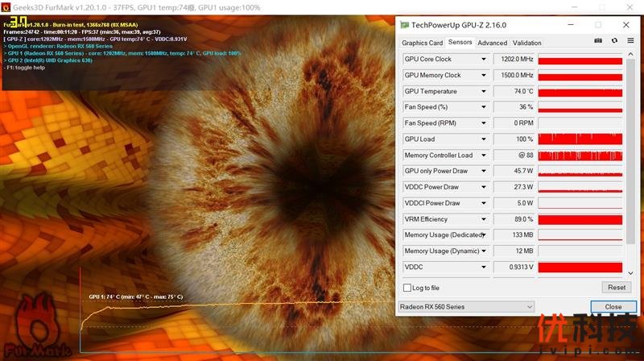644x361 pixels.
Task: Click the GPU-Z sensor list scrollbar thumb
Action: tap(630, 152)
